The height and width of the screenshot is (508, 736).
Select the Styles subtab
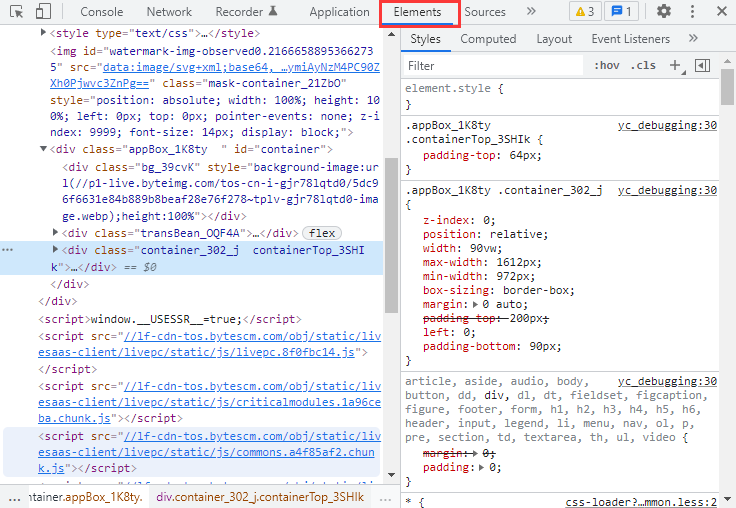425,39
